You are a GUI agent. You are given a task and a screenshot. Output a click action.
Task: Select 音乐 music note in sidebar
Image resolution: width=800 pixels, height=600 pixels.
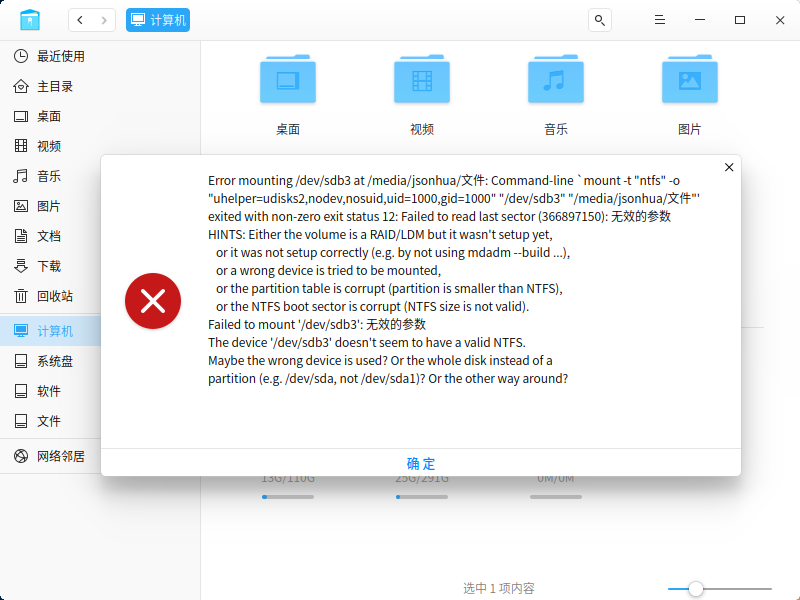click(x=21, y=176)
